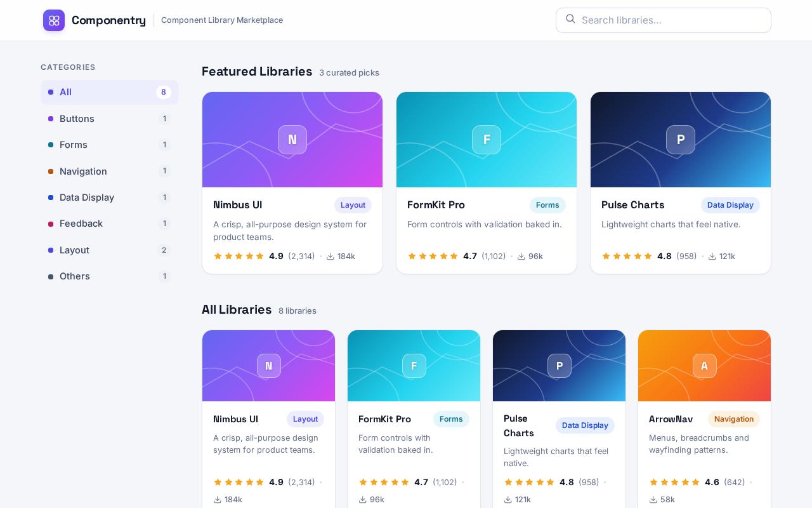The width and height of the screenshot is (812, 508).
Task: Click download icon beside 96k on featured FormKit
Action: tap(521, 257)
